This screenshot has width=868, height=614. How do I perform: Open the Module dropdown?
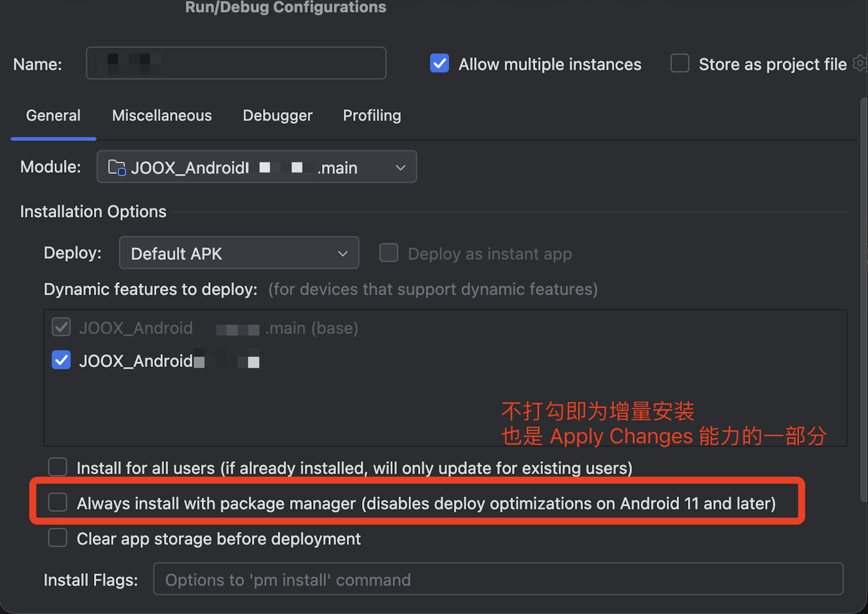[257, 167]
